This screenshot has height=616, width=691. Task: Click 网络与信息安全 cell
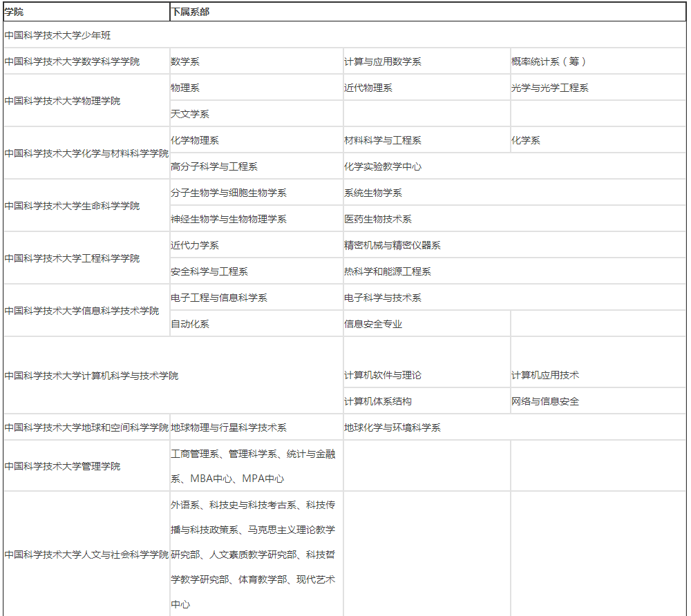click(598, 401)
